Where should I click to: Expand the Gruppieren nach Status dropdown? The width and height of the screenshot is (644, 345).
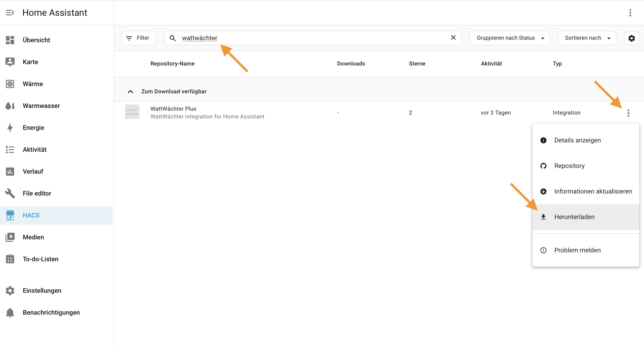coord(510,38)
